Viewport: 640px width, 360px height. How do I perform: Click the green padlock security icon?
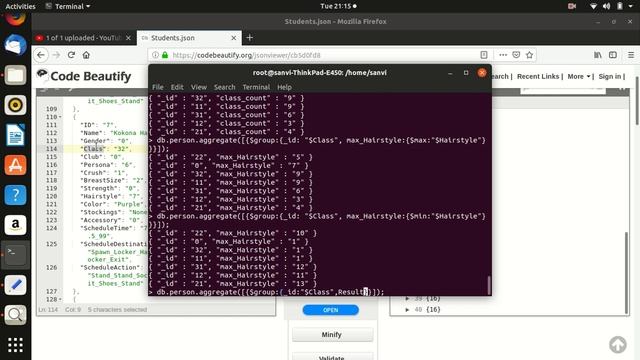[x=165, y=55]
